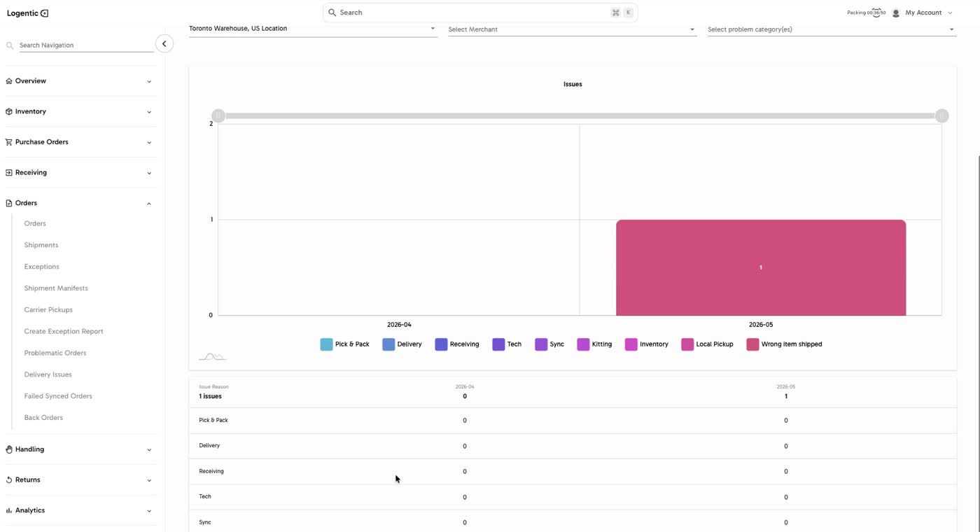The width and height of the screenshot is (980, 532).
Task: Expand the Inventory section chevron
Action: [149, 112]
